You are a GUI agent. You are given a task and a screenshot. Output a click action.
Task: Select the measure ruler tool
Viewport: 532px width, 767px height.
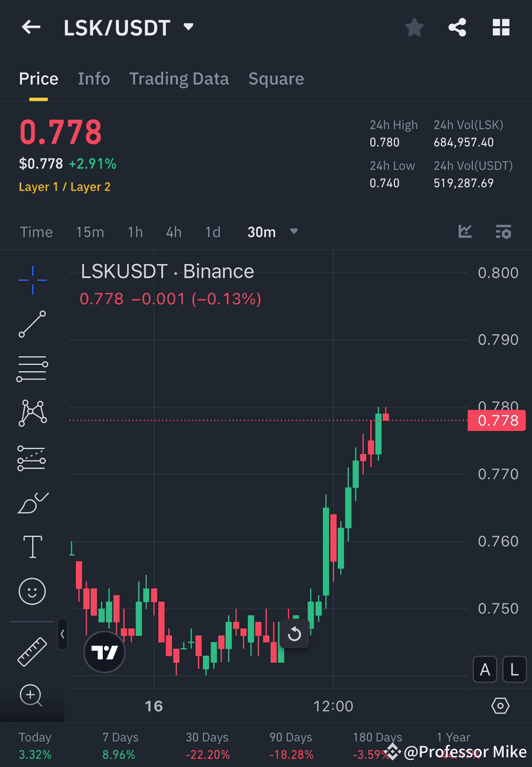point(32,651)
